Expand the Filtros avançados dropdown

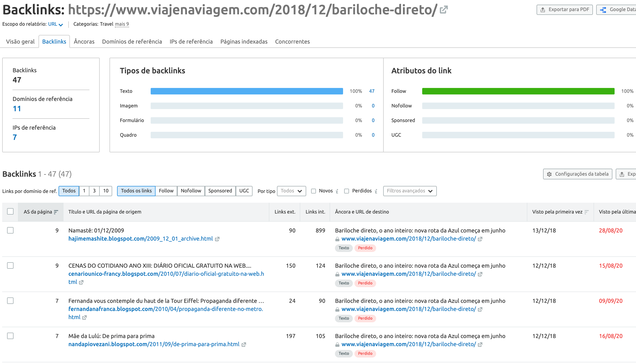[x=409, y=191]
